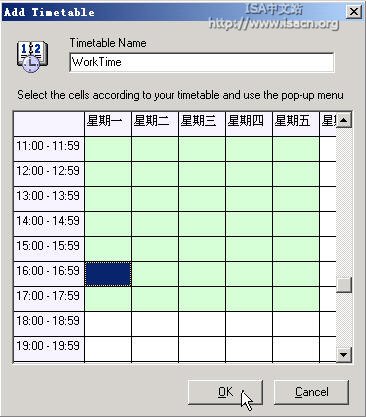Select the 星期二 column header

(x=155, y=124)
